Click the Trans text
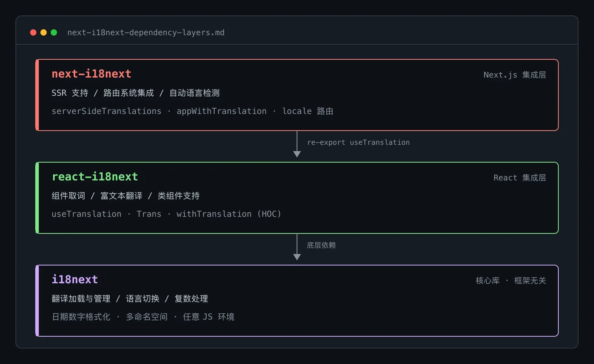The image size is (594, 364). [x=149, y=214]
